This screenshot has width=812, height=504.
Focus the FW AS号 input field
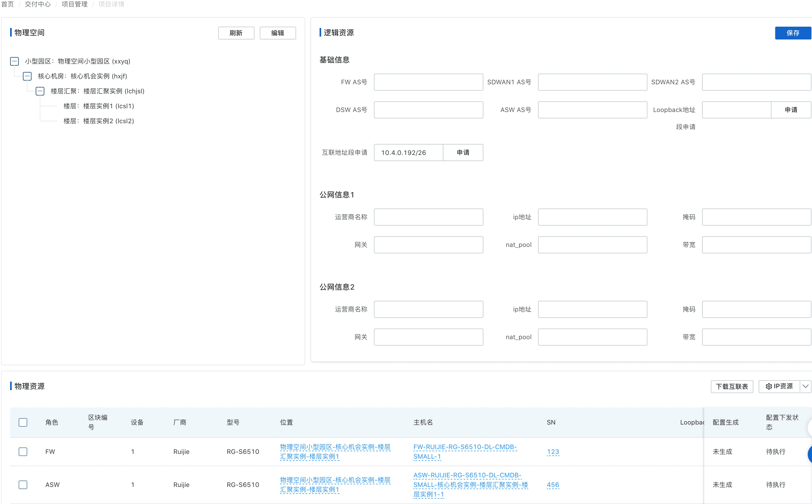coord(428,82)
